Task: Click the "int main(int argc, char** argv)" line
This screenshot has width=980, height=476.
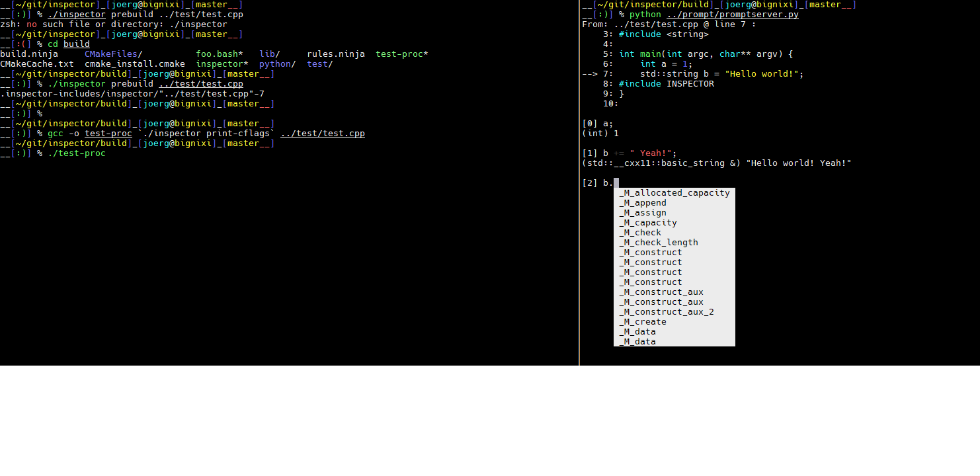Action: click(706, 54)
